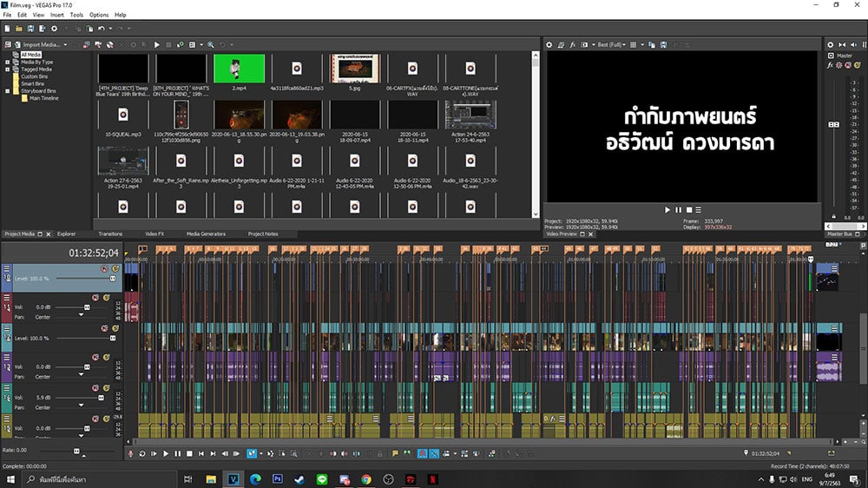Viewport: 868px width, 488px height.
Task: Solo video track 10
Action: (115, 268)
